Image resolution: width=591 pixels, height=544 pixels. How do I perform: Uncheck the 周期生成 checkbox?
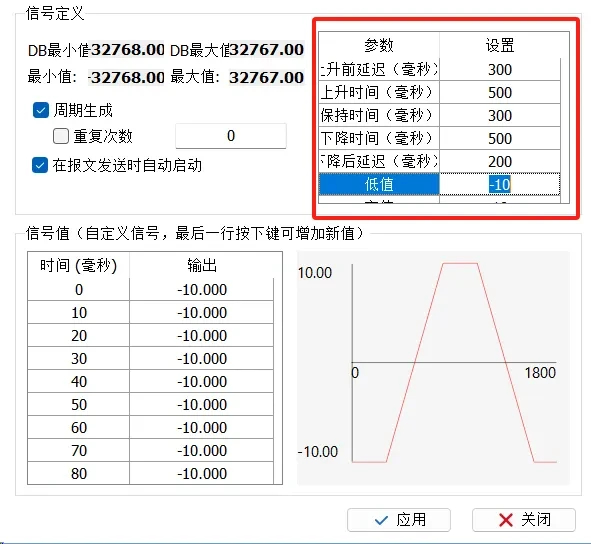pyautogui.click(x=41, y=110)
